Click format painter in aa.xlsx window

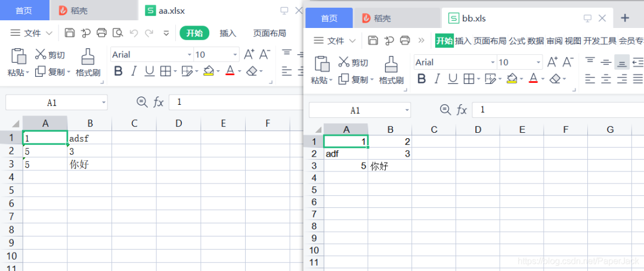(x=88, y=57)
